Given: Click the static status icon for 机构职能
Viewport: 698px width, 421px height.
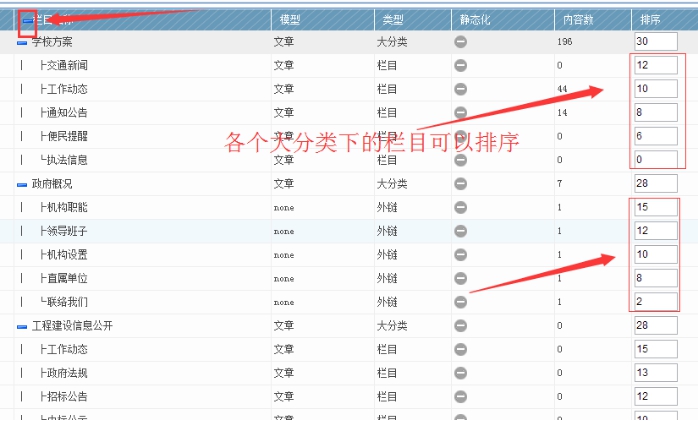Looking at the screenshot, I should [460, 207].
